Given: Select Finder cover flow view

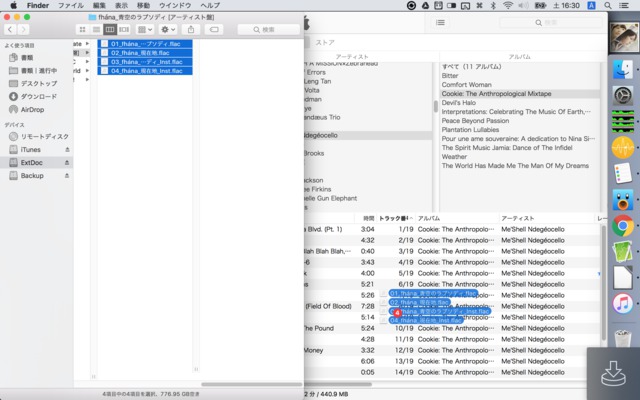Looking at the screenshot, I should coord(124,30).
